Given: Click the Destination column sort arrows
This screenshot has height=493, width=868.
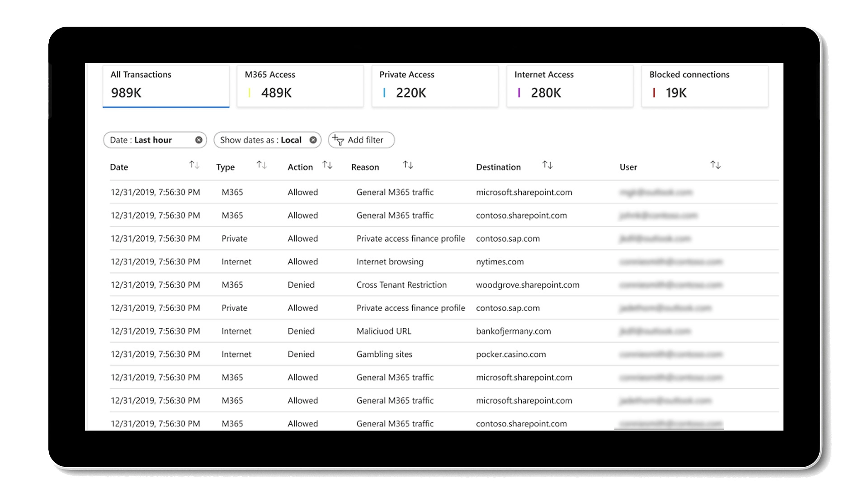Looking at the screenshot, I should pos(547,165).
